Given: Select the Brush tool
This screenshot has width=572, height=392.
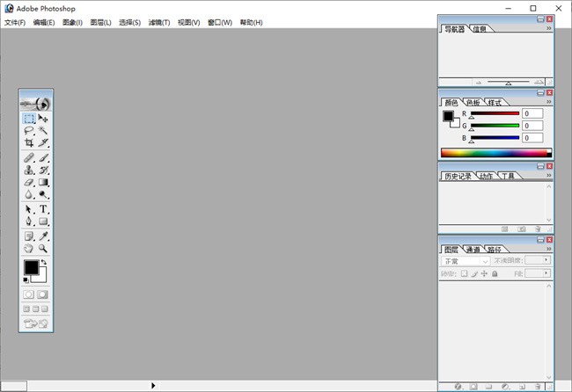Looking at the screenshot, I should (x=43, y=157).
